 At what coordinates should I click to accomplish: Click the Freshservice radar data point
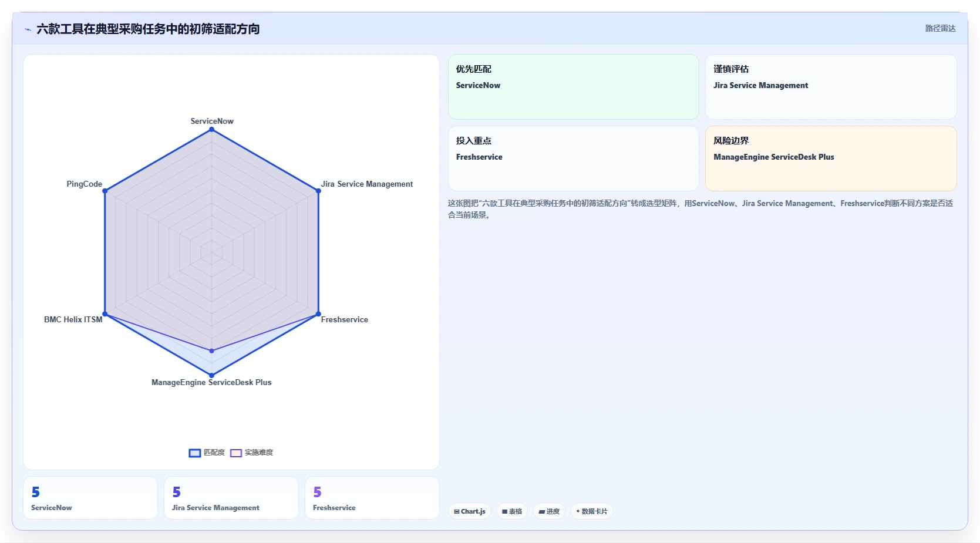click(318, 314)
